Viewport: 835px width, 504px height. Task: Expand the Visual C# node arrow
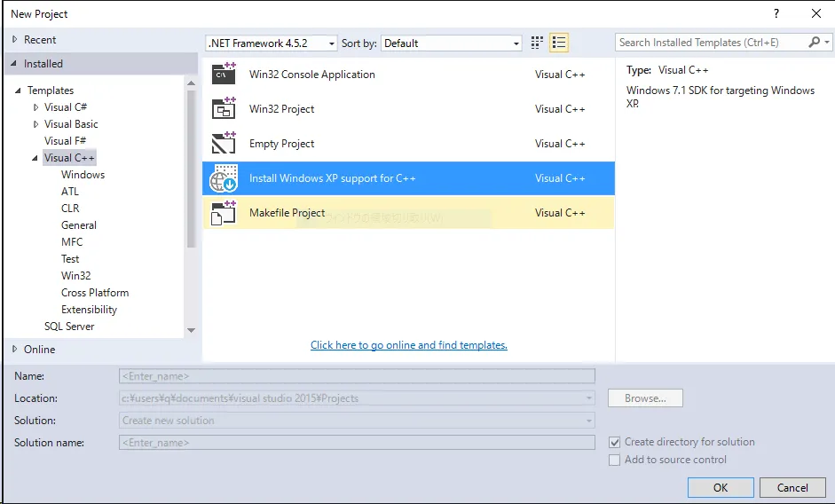tap(35, 107)
